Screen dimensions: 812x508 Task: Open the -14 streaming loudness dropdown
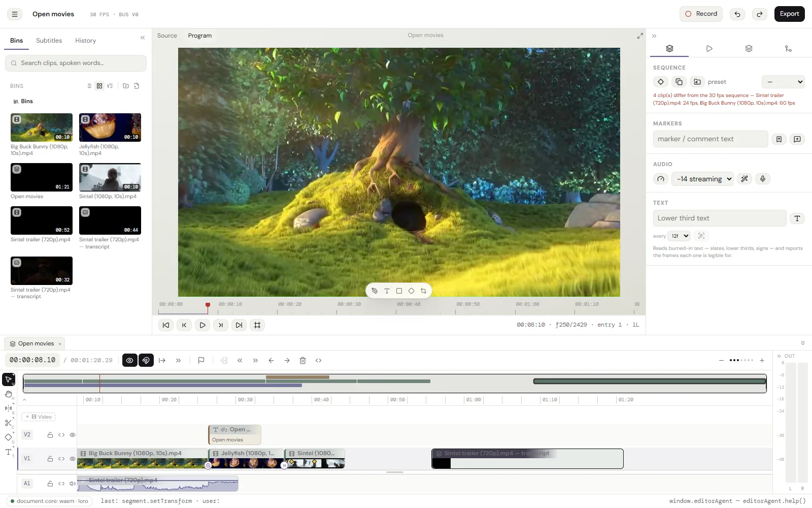(702, 179)
